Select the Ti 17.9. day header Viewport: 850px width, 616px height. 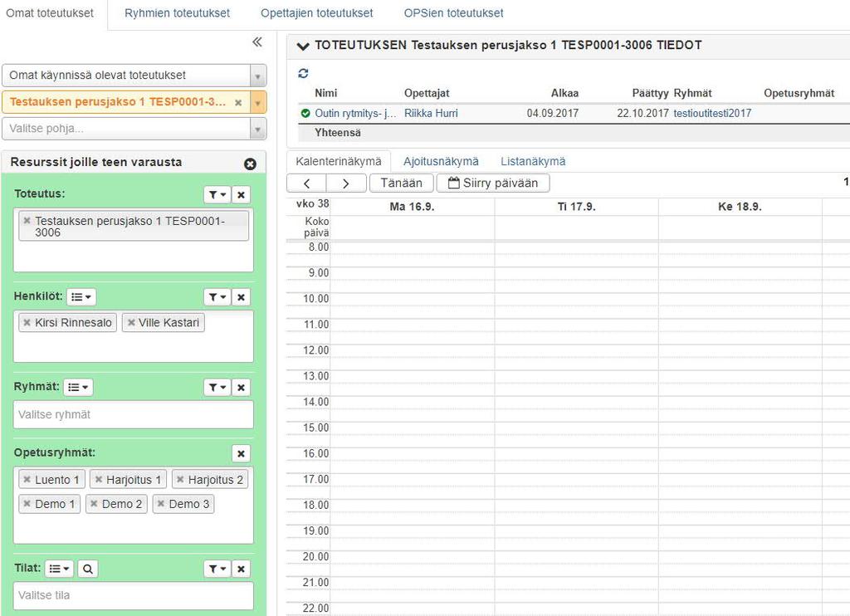[x=576, y=207]
